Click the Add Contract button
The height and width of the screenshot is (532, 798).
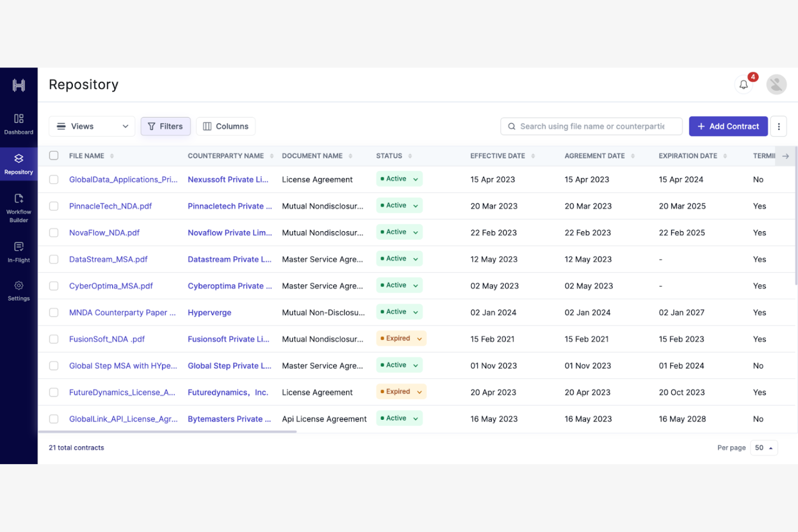click(x=728, y=127)
